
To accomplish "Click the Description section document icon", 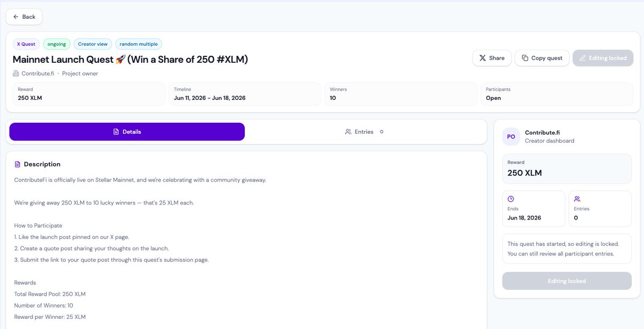I will [18, 164].
